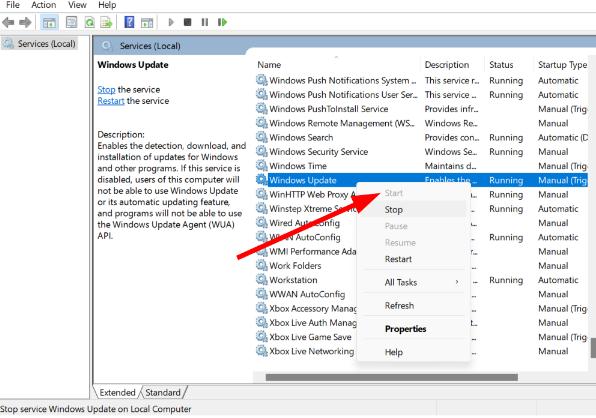The width and height of the screenshot is (596, 418).
Task: Select the WWAN AutoConfig service name
Action: pos(307,294)
